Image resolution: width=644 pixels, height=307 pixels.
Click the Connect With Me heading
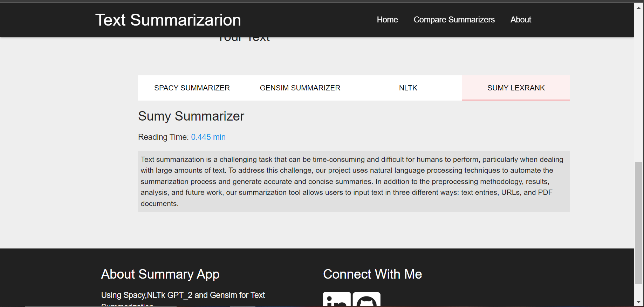[372, 274]
